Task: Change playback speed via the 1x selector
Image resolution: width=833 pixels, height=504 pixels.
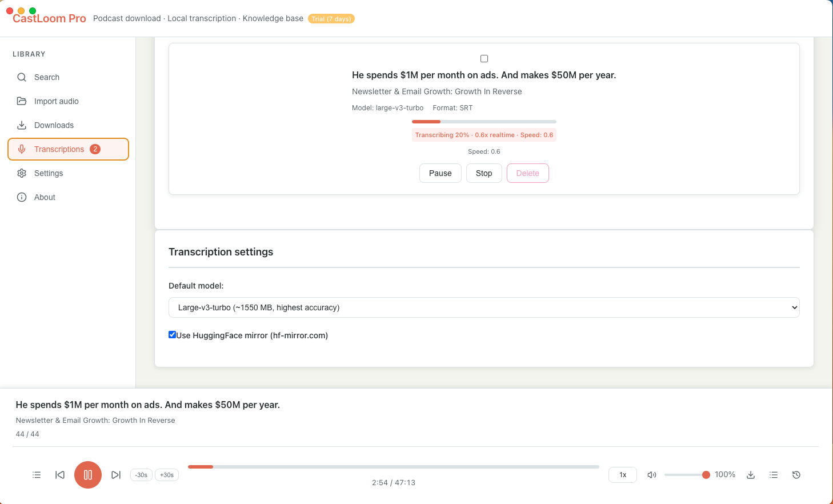Action: pos(622,474)
